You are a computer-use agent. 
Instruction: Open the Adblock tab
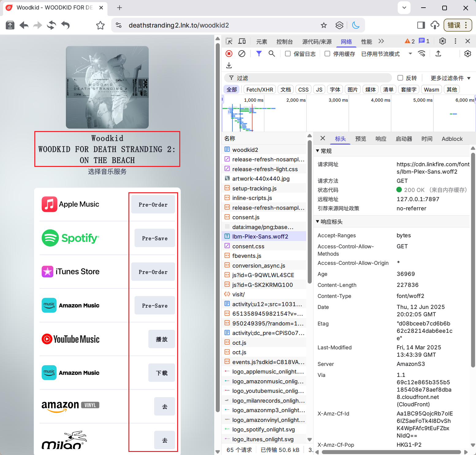point(452,139)
